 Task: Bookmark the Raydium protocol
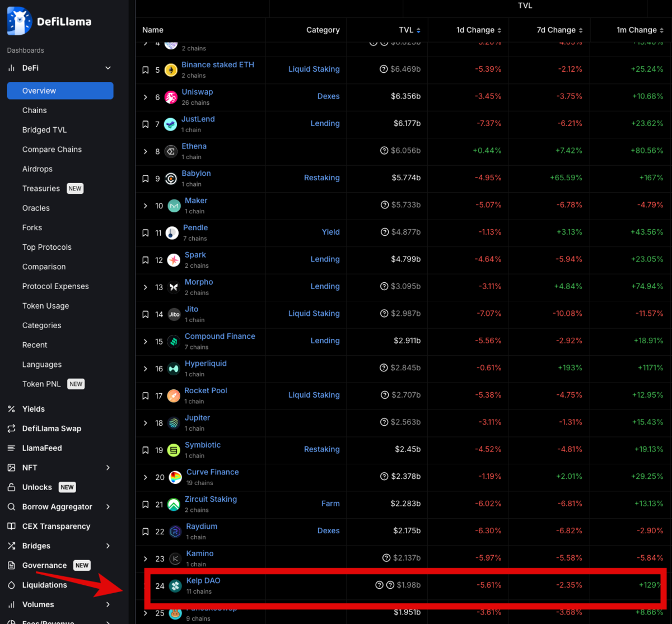(x=146, y=532)
